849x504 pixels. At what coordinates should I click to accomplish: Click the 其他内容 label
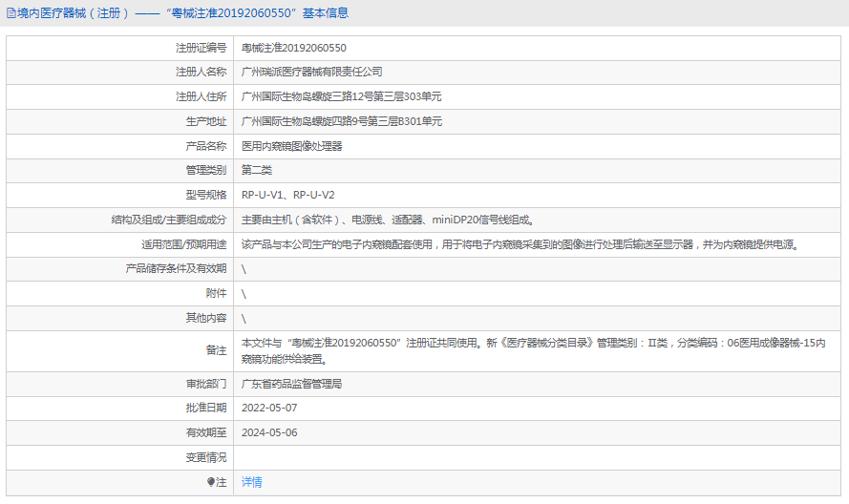[206, 318]
